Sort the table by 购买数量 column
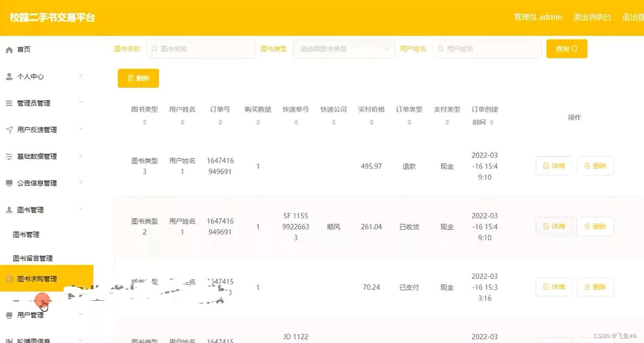Image resolution: width=644 pixels, height=343 pixels. (258, 122)
